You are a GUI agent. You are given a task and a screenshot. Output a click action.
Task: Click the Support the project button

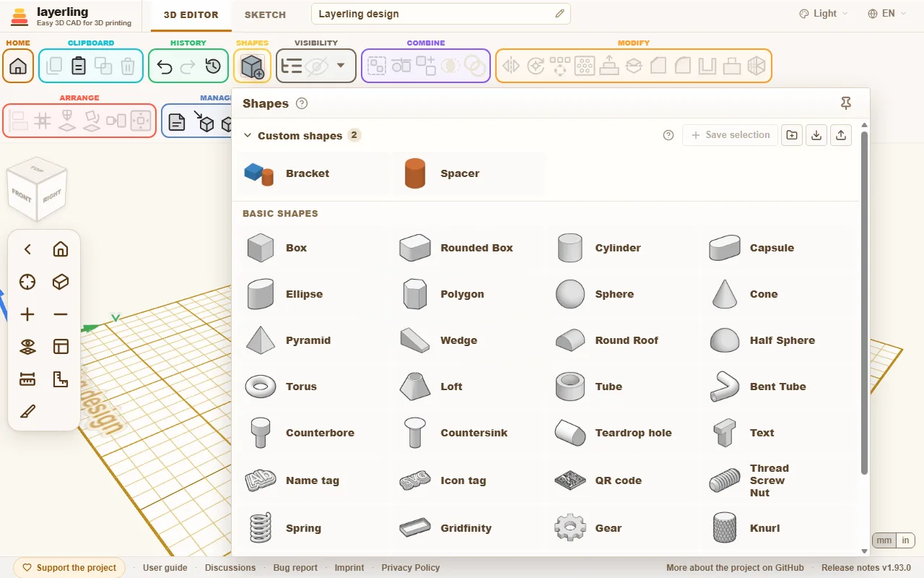point(69,568)
